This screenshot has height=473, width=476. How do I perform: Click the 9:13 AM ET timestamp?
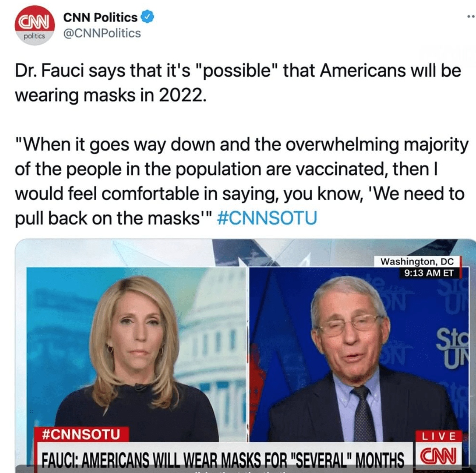(428, 273)
